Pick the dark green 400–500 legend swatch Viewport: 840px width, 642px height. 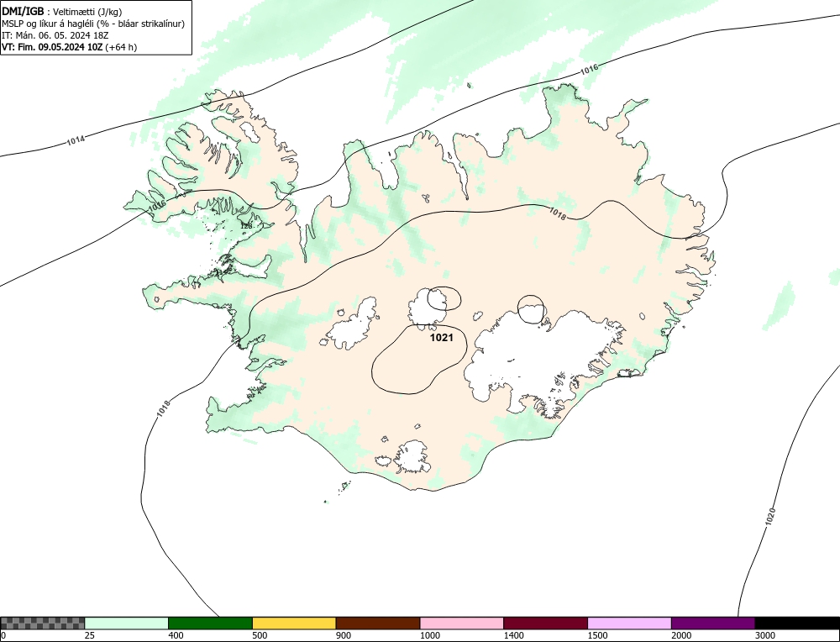click(x=210, y=623)
